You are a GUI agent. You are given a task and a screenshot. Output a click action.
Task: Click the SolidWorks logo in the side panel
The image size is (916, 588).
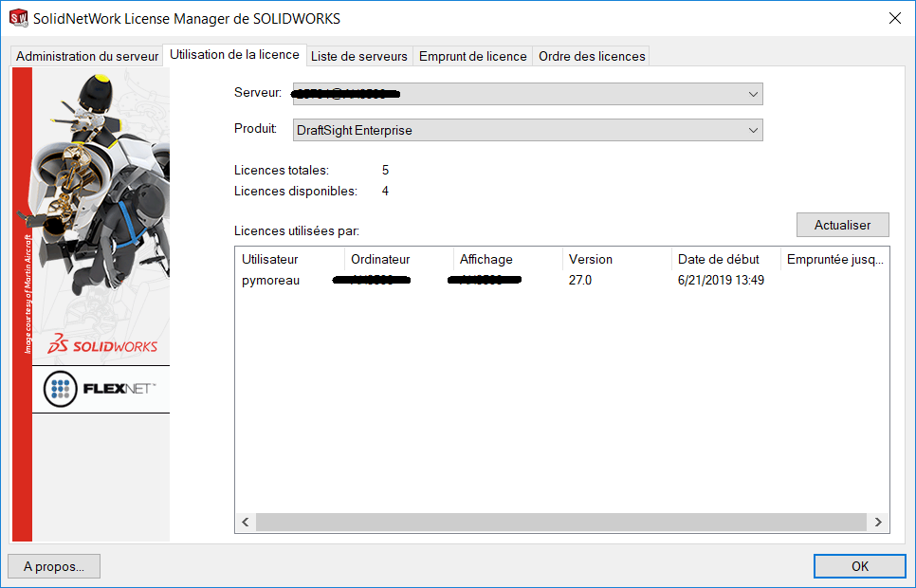pos(102,345)
